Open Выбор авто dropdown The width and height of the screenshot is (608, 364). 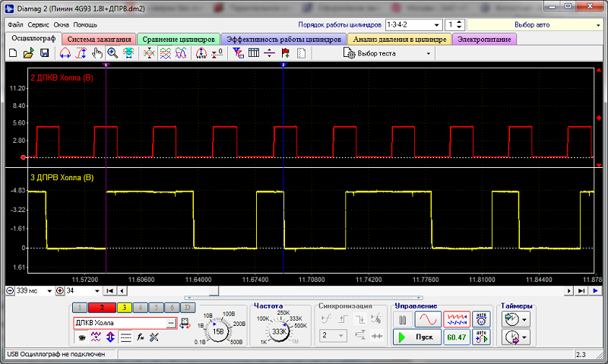pos(535,25)
